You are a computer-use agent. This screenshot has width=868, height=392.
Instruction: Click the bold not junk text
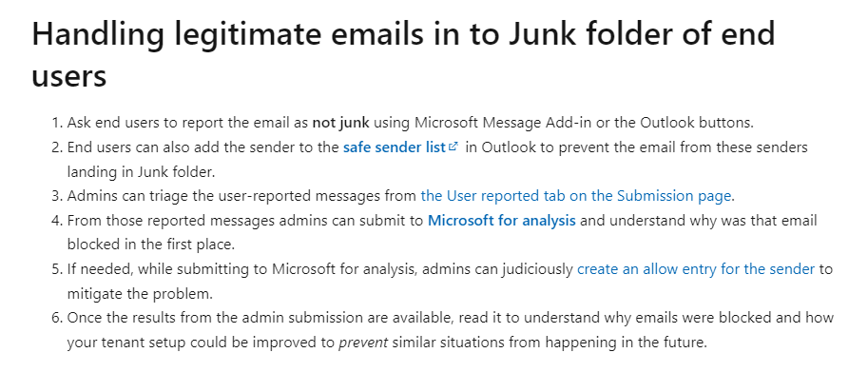340,123
